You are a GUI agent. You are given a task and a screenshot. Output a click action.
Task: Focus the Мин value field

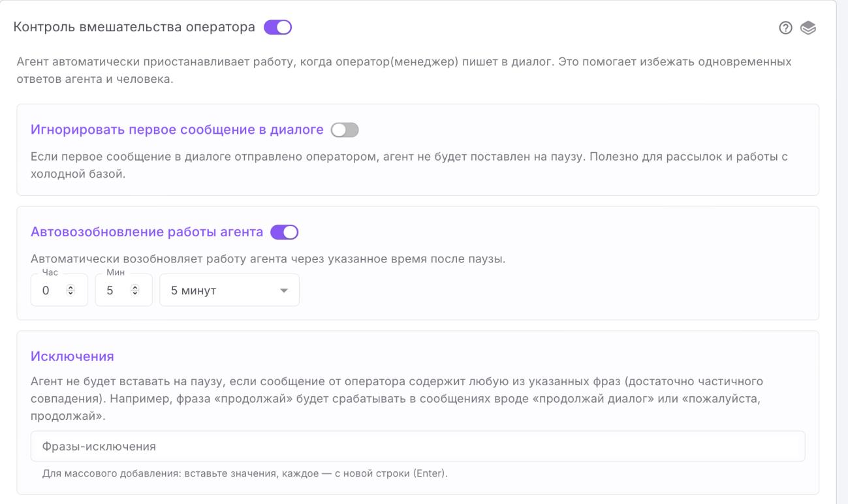(x=111, y=290)
